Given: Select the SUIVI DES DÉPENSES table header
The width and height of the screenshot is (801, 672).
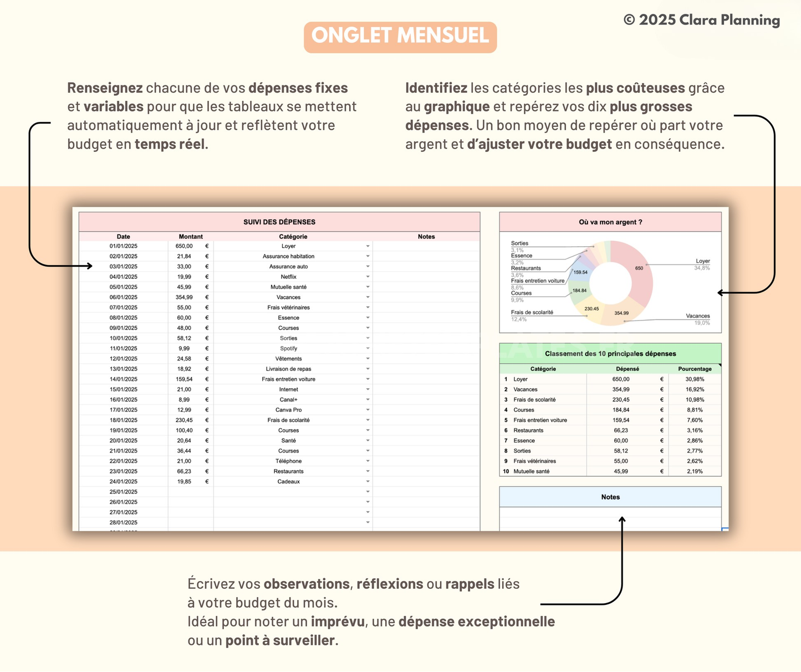Looking at the screenshot, I should [x=279, y=221].
